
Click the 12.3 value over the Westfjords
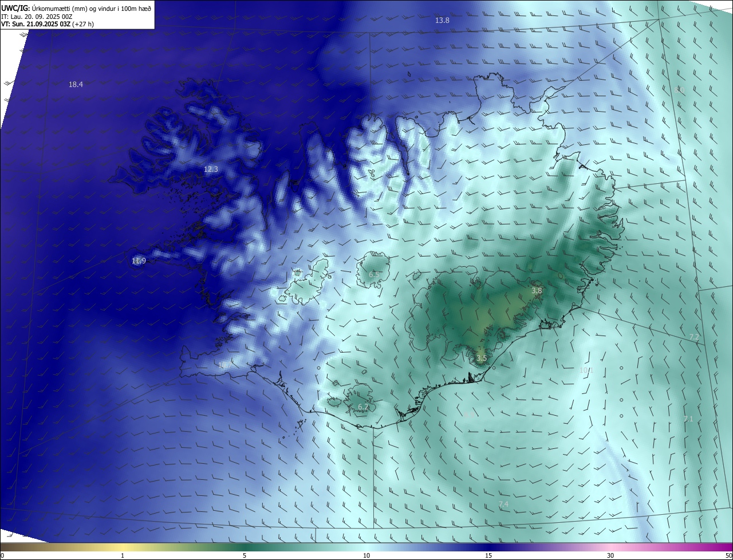pyautogui.click(x=211, y=169)
